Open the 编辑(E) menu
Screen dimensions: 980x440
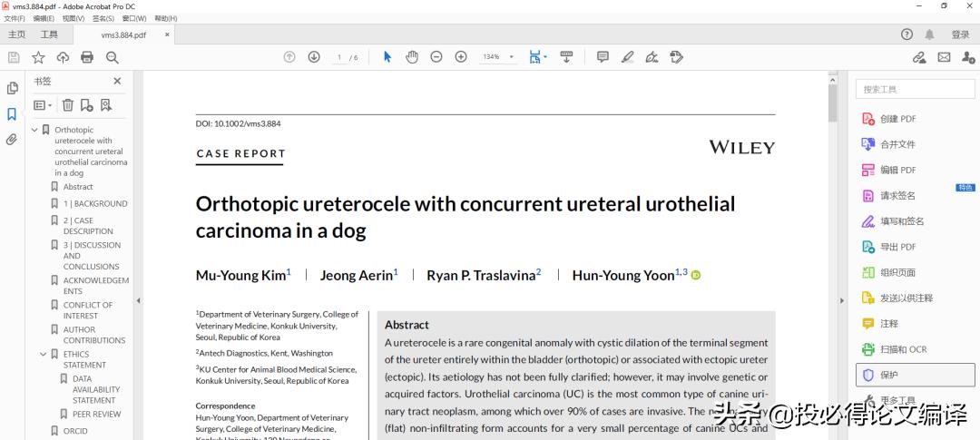pyautogui.click(x=44, y=19)
